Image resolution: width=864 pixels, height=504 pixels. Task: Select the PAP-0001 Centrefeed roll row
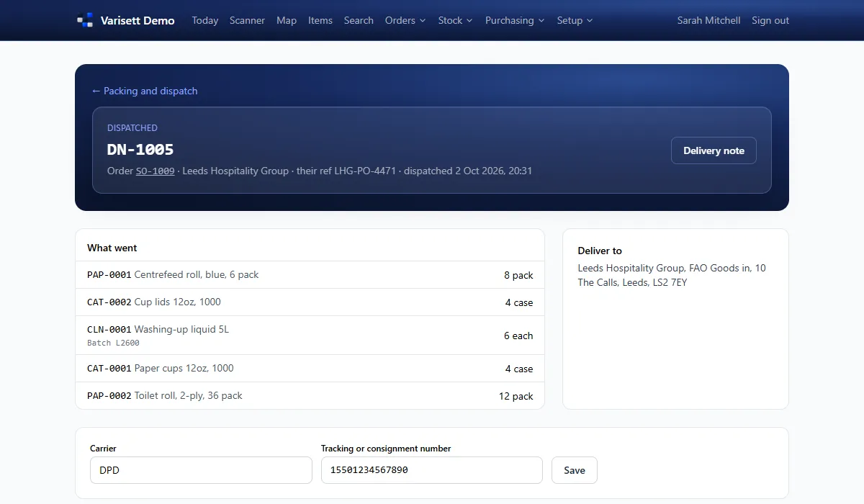click(310, 275)
